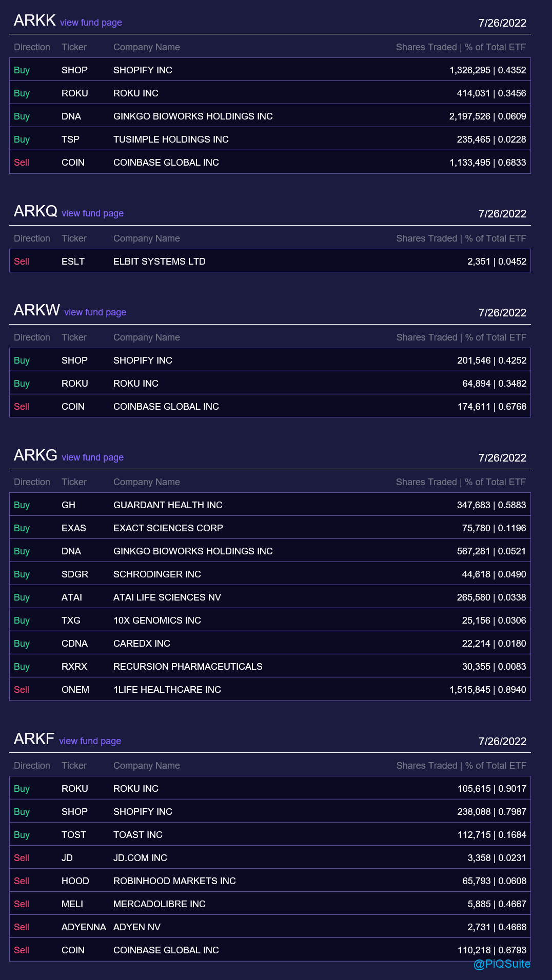Click value 174,611 | 0.6768 in ARKW
552x980 pixels.
coord(491,407)
